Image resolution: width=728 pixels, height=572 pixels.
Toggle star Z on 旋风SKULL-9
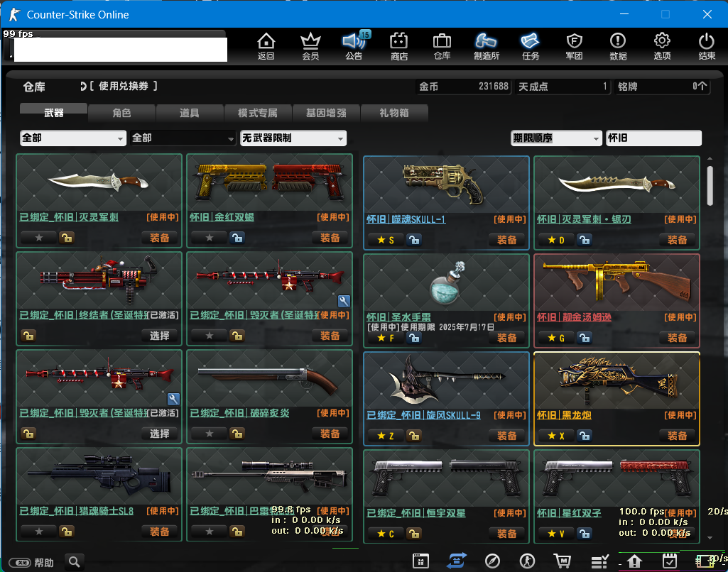tap(386, 436)
